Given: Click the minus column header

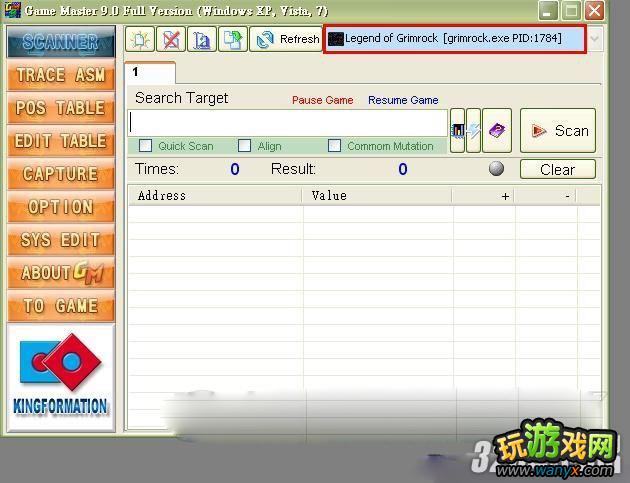Looking at the screenshot, I should pos(545,196).
